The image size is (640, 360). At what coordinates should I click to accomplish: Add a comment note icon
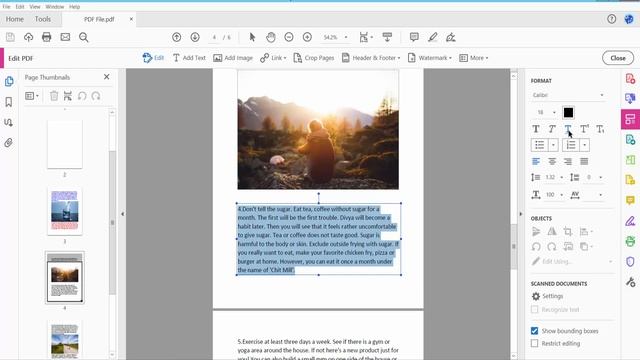414,37
